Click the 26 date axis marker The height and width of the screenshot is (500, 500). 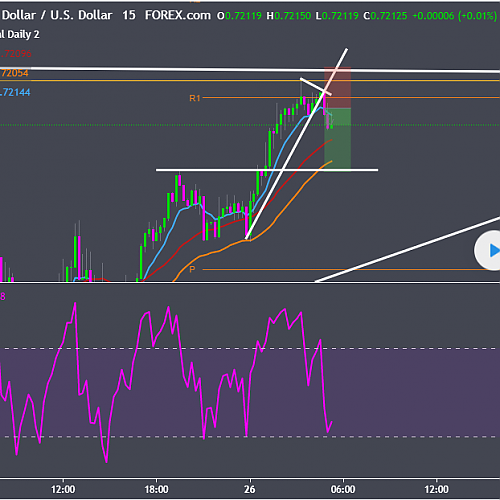click(x=250, y=489)
